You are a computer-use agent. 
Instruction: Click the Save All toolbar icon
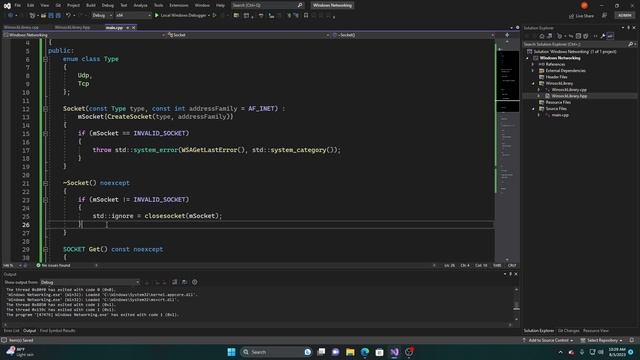(x=58, y=16)
